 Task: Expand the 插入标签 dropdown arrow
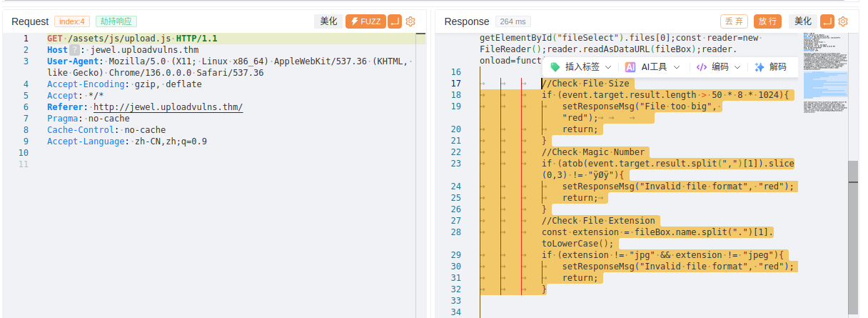pos(608,67)
